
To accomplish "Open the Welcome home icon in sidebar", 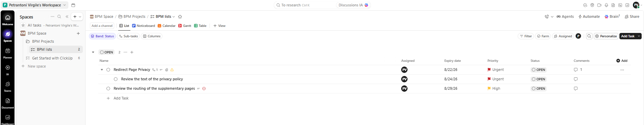I will tap(7, 17).
